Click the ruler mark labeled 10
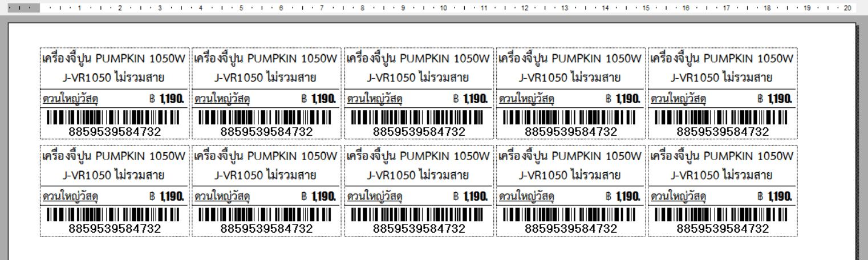 pyautogui.click(x=443, y=9)
